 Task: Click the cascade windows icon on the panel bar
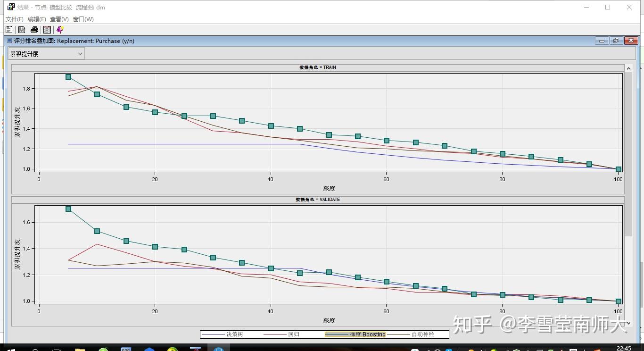point(616,41)
